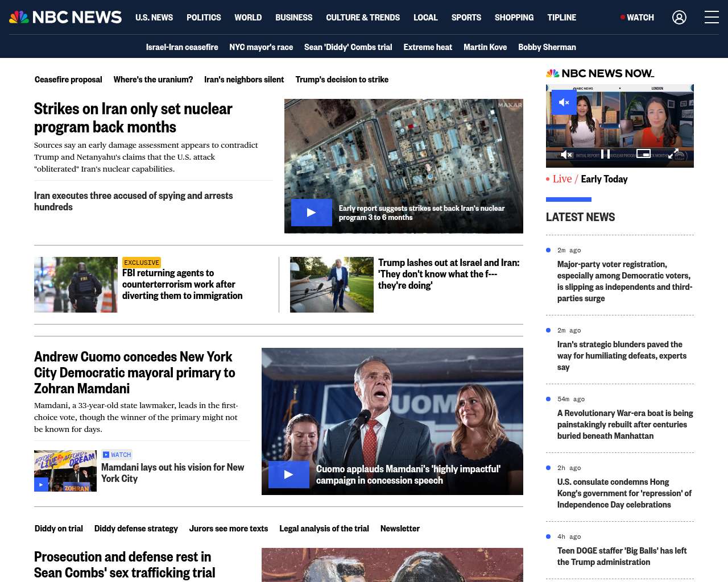The image size is (728, 582).
Task: Select the Bobby Sherman topic
Action: coord(547,47)
